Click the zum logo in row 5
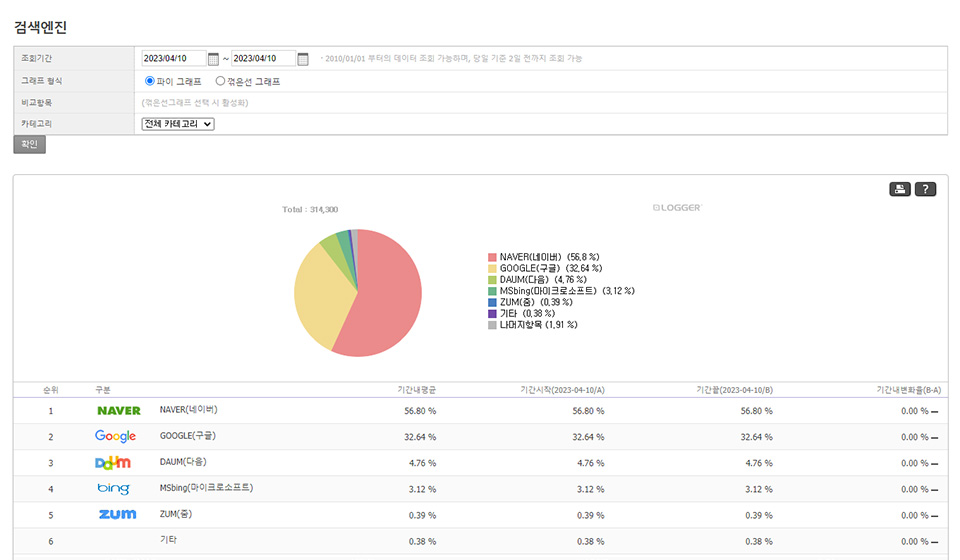The image size is (960, 560). click(x=118, y=514)
